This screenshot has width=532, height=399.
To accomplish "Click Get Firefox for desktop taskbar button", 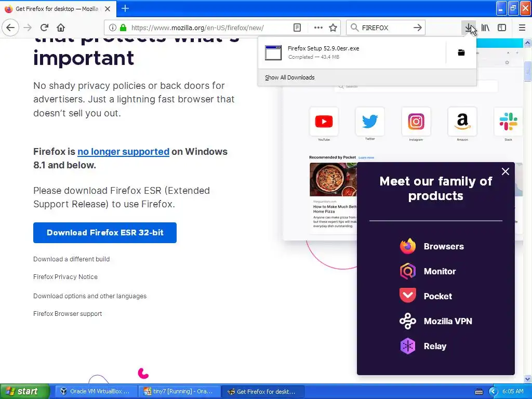I will 262,391.
